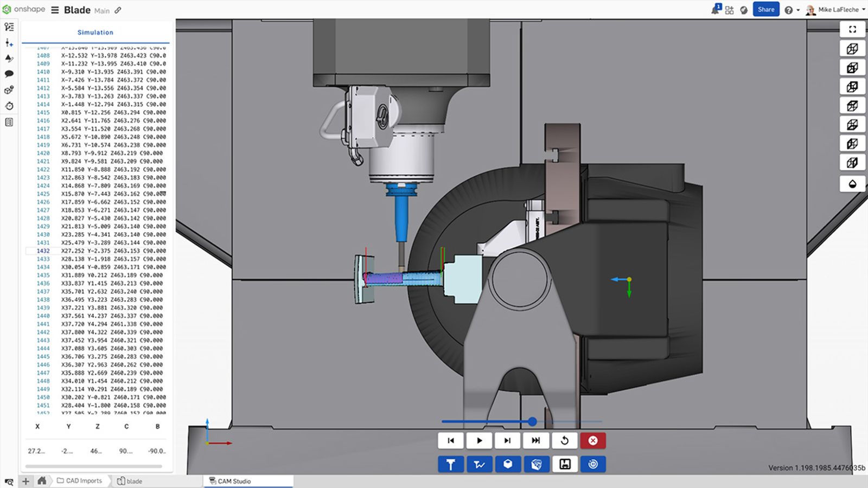Toggle tool visibility in the simulation
This screenshot has height=488, width=868.
pos(450,464)
